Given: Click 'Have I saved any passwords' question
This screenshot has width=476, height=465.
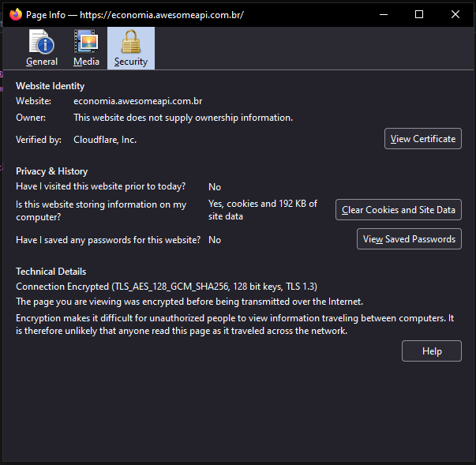Looking at the screenshot, I should [108, 240].
